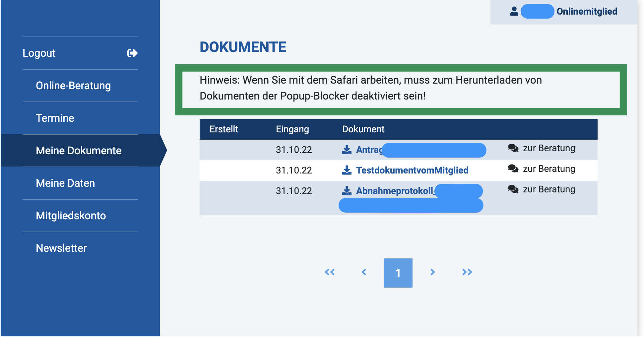Sort by the Eingang column header
Image resolution: width=644 pixels, height=343 pixels.
[292, 129]
